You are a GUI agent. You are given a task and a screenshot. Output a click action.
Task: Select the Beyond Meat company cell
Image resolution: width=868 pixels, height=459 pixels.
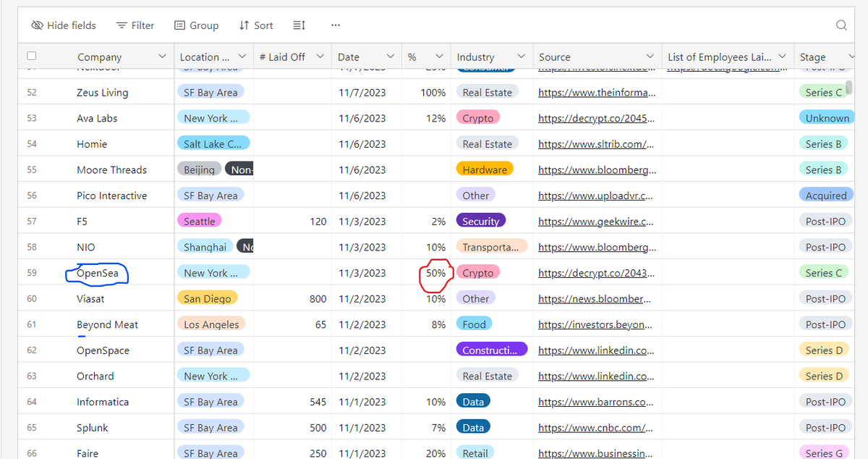click(x=107, y=324)
